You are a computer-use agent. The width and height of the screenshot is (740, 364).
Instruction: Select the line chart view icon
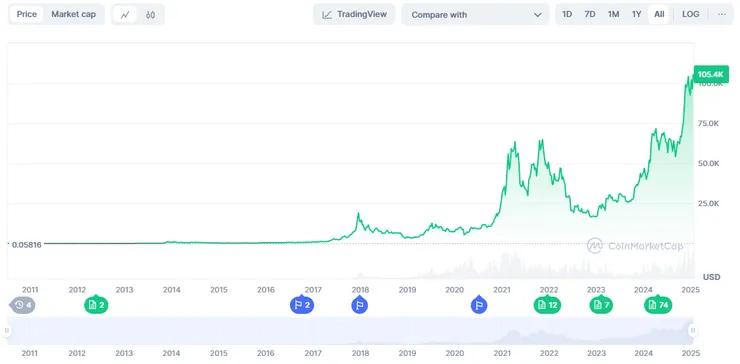click(125, 15)
